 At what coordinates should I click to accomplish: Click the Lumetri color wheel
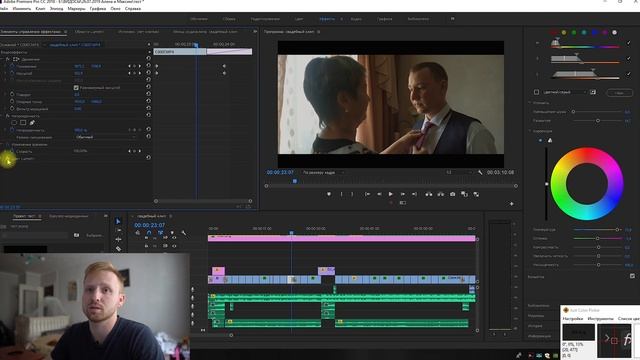click(x=587, y=184)
